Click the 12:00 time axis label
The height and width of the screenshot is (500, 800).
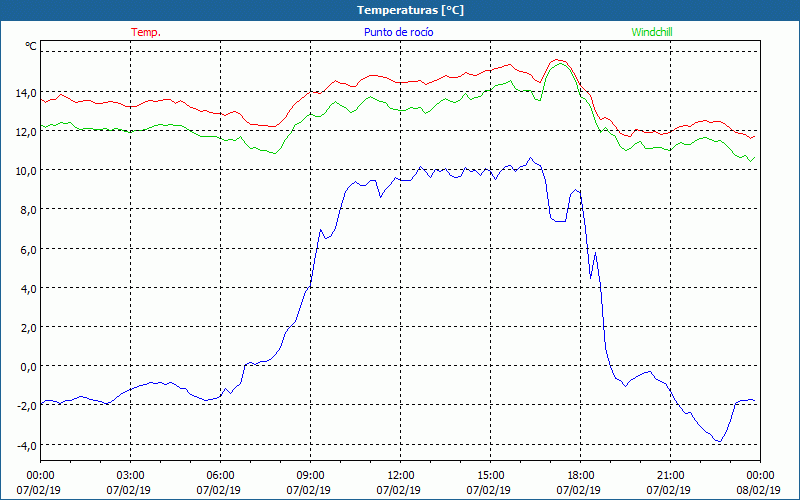[x=401, y=476]
